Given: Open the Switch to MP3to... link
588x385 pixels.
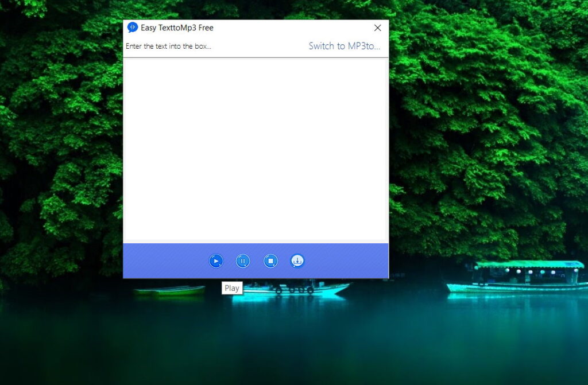Looking at the screenshot, I should pos(345,46).
